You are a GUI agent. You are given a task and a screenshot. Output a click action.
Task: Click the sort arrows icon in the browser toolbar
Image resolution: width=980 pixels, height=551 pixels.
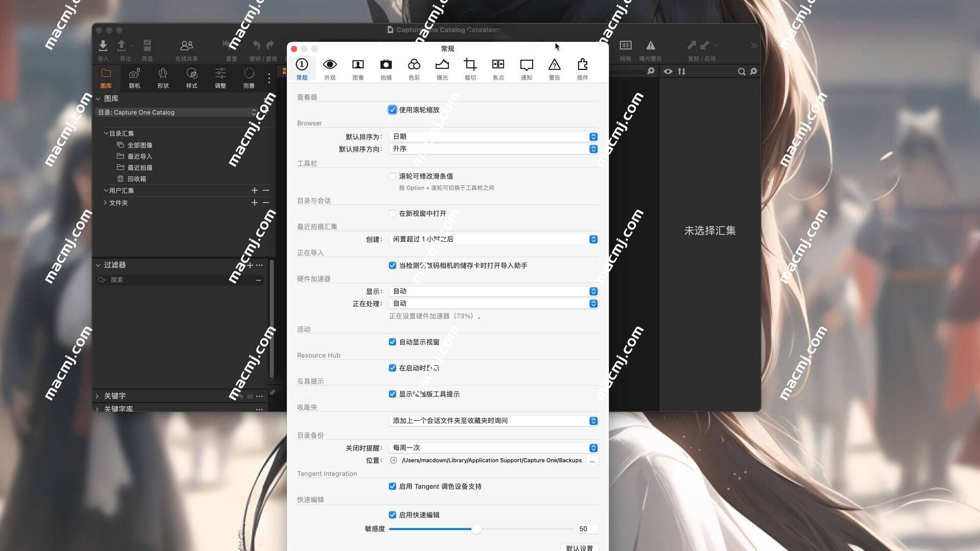coord(681,71)
